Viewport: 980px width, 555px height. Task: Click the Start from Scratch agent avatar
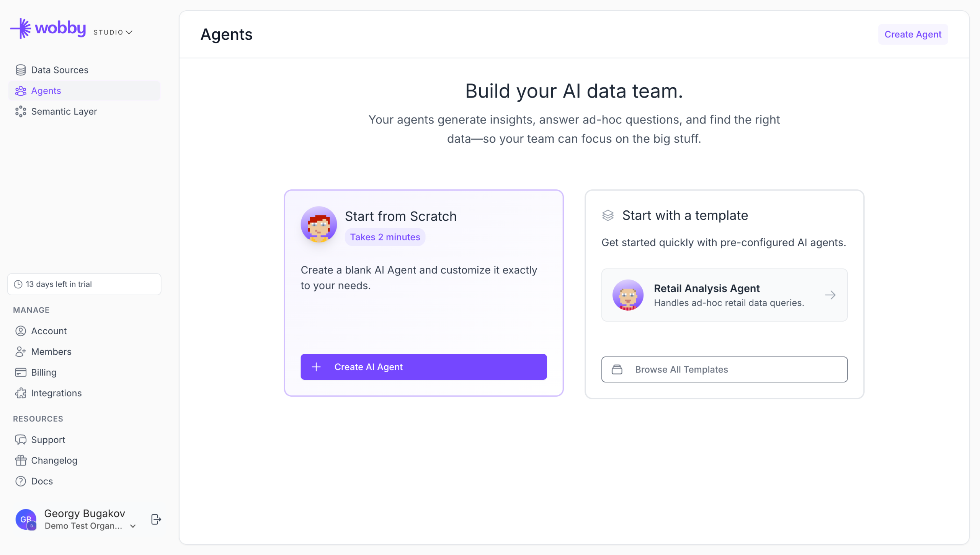318,225
